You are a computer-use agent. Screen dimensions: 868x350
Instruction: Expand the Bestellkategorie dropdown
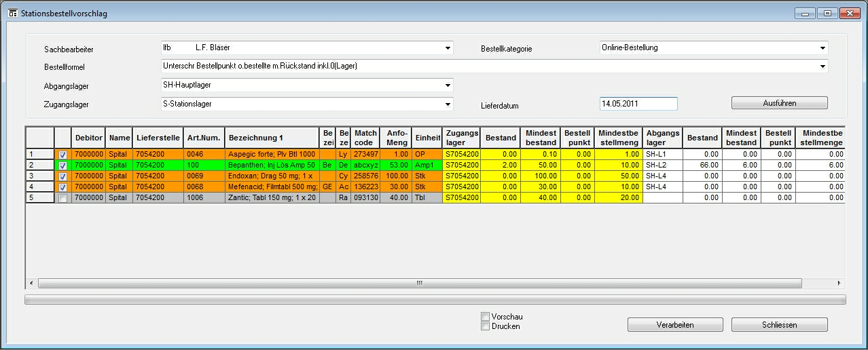coord(822,48)
